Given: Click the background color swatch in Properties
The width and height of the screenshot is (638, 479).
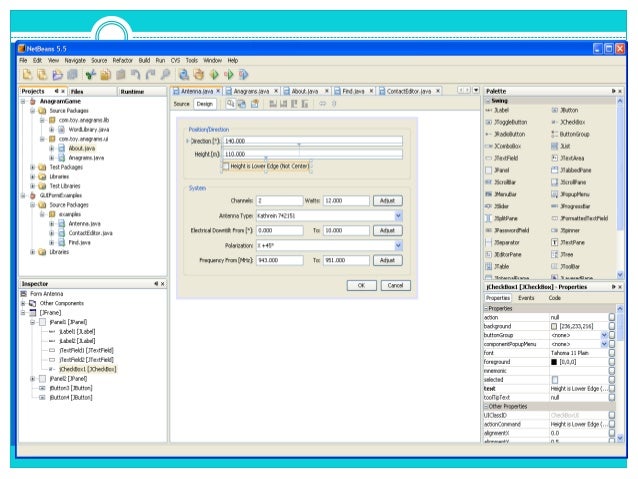Looking at the screenshot, I should coord(553,326).
